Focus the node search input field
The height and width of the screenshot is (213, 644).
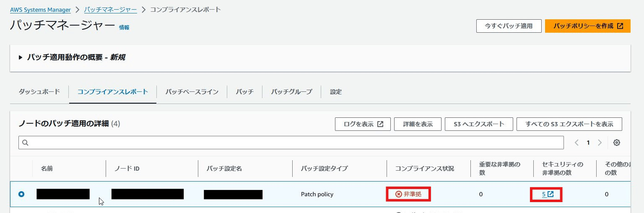point(291,143)
